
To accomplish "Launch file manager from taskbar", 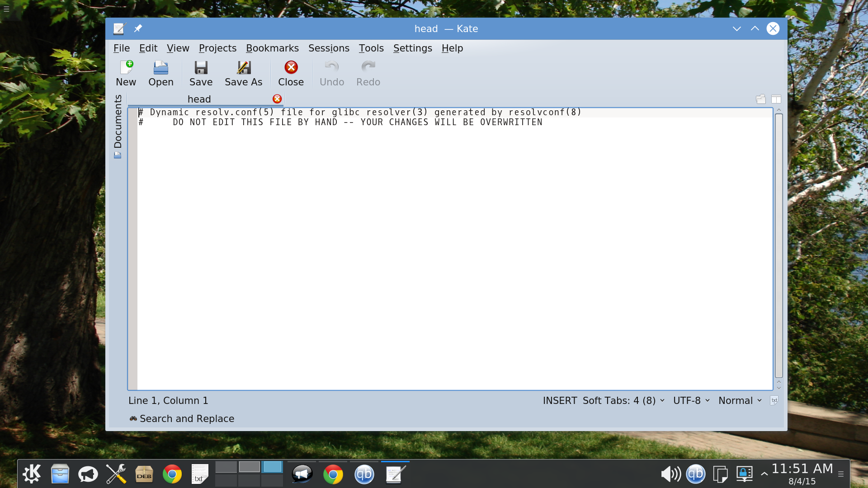I will [60, 474].
